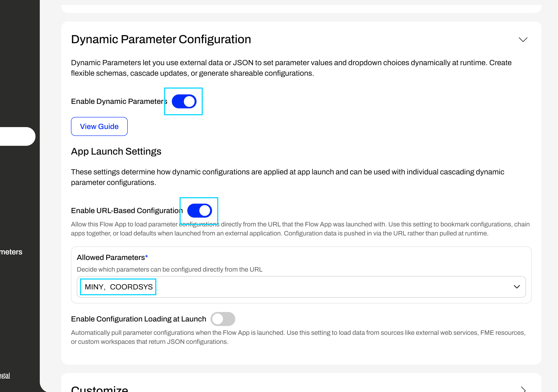Collapse the Dynamic Parameter Configuration chevron

pos(523,40)
